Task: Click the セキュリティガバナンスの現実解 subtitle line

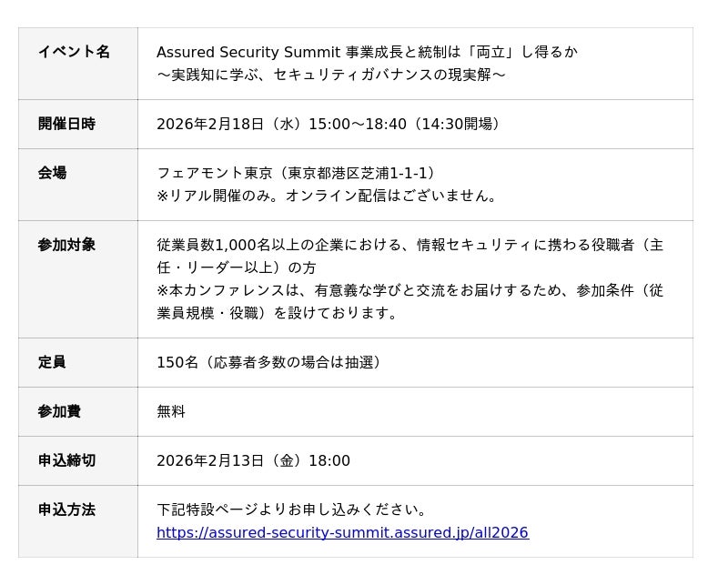Action: 331,75
